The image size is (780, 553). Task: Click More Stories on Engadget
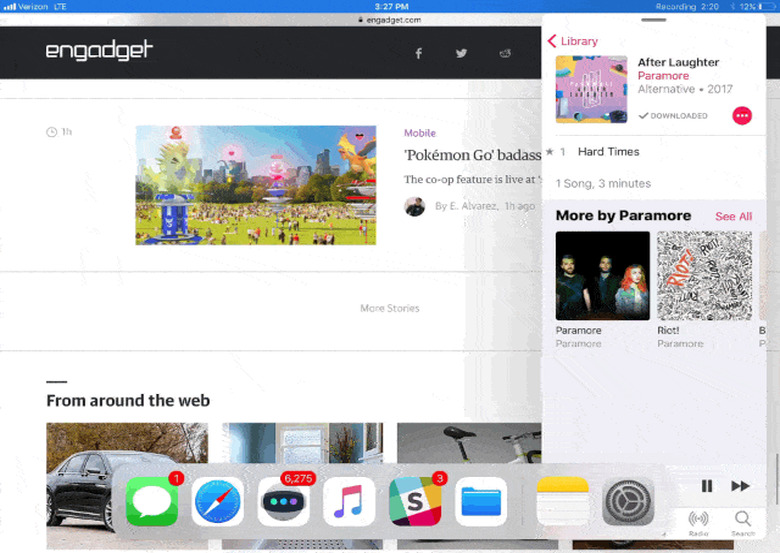tap(390, 308)
